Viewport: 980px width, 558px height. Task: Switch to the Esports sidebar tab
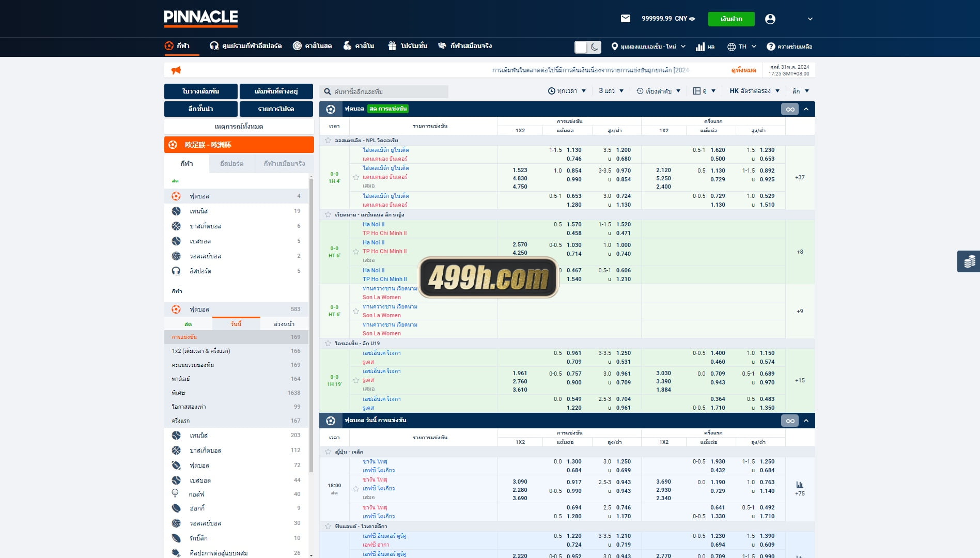(x=231, y=163)
